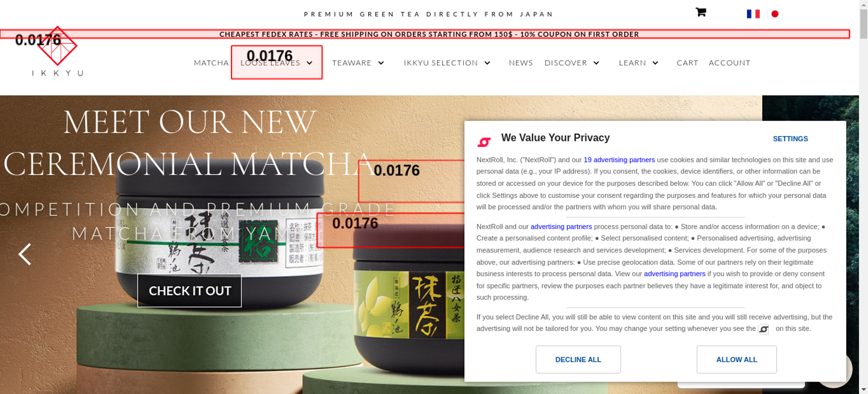Expand the Discover dropdown chevron
The width and height of the screenshot is (868, 394).
point(596,63)
